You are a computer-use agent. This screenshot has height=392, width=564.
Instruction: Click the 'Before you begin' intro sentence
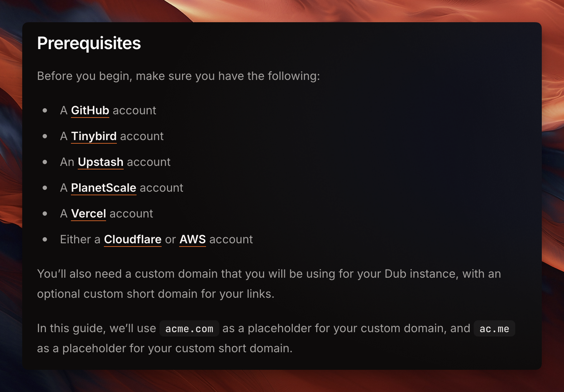pos(178,76)
